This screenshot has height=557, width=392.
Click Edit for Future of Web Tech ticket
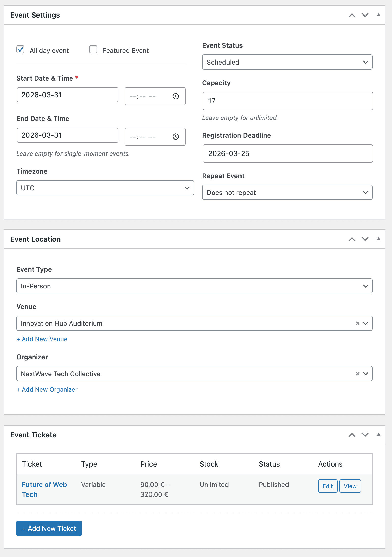click(327, 486)
